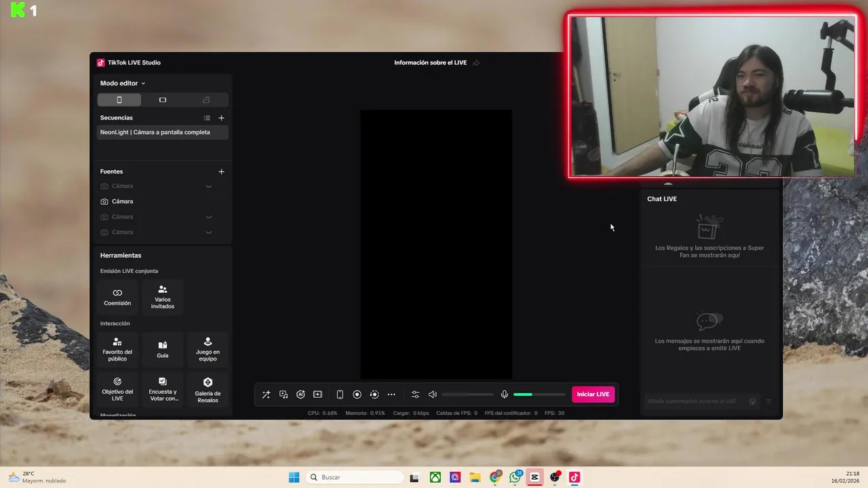This screenshot has width=868, height=488.
Task: Open the Encuesta y Votar tool
Action: tap(163, 389)
